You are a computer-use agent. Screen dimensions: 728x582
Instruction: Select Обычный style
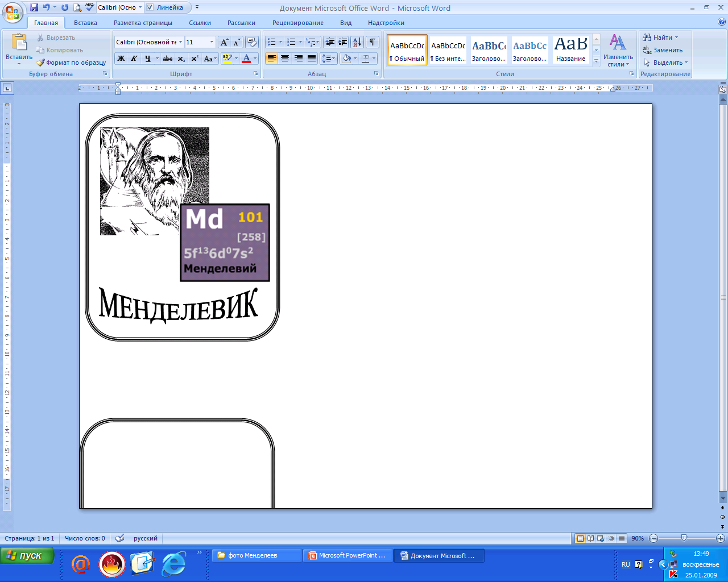pos(407,50)
